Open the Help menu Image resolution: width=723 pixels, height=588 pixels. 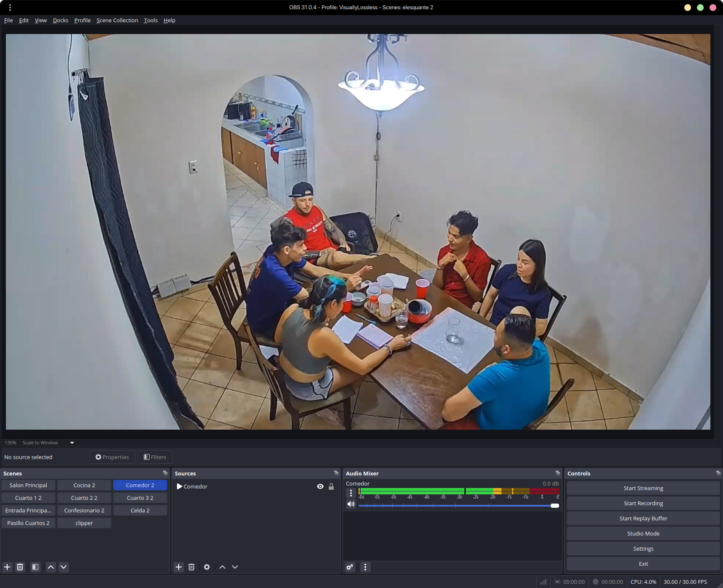click(169, 20)
